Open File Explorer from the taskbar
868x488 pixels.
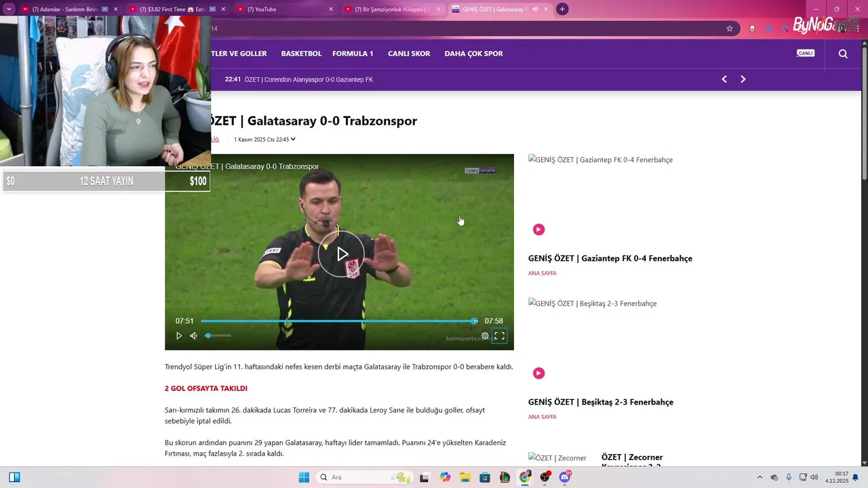pyautogui.click(x=465, y=477)
